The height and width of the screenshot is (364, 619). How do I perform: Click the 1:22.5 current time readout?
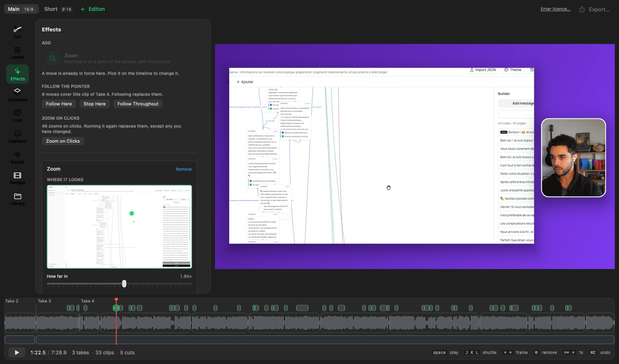click(x=38, y=353)
